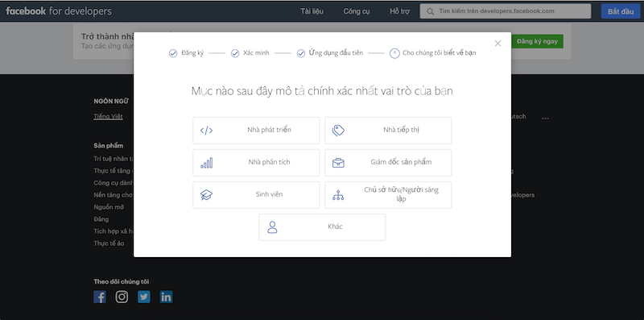The height and width of the screenshot is (320, 644).
Task: Click the graduation cap student icon
Action: [206, 195]
